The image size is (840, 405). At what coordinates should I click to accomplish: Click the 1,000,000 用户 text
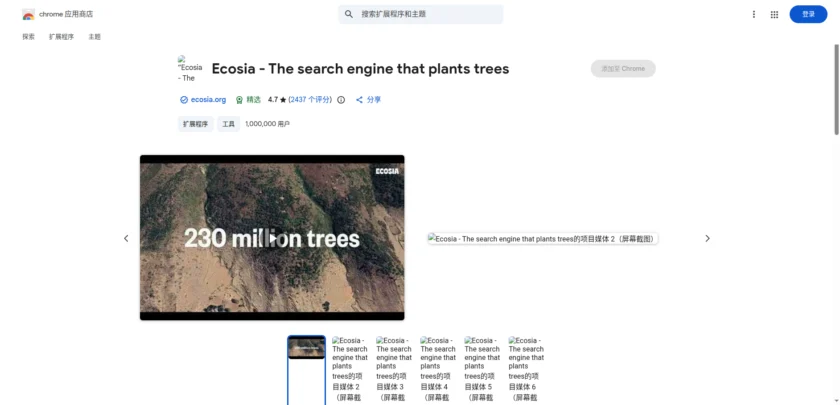coord(267,124)
